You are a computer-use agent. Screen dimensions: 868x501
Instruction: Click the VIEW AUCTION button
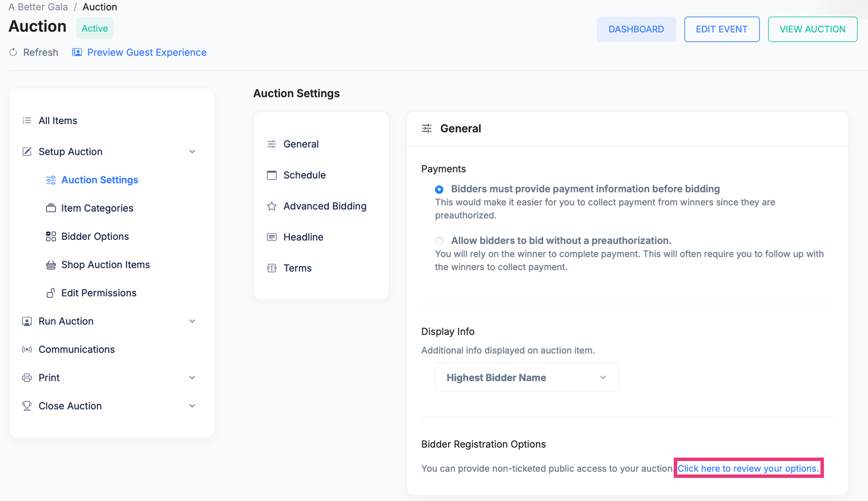click(x=813, y=29)
